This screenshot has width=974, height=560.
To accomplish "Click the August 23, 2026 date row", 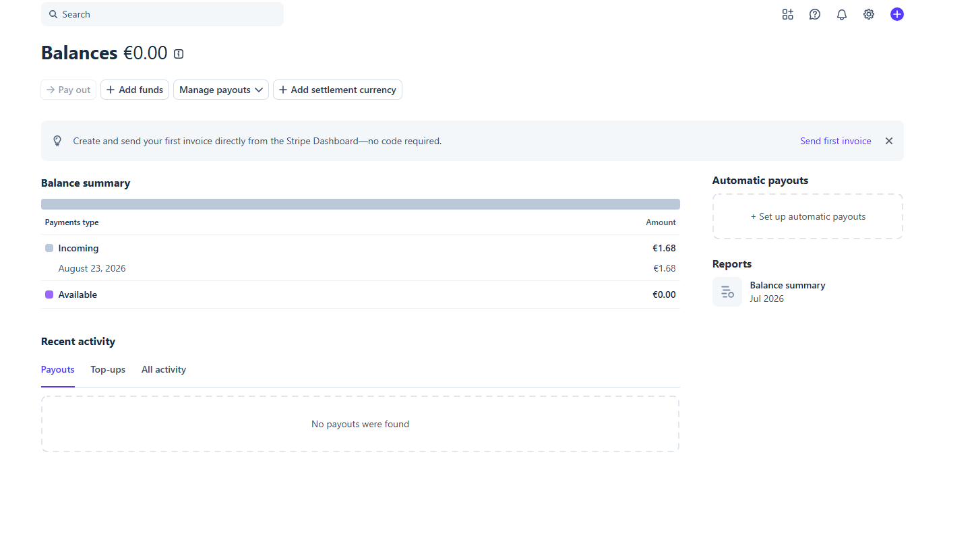I will point(361,268).
